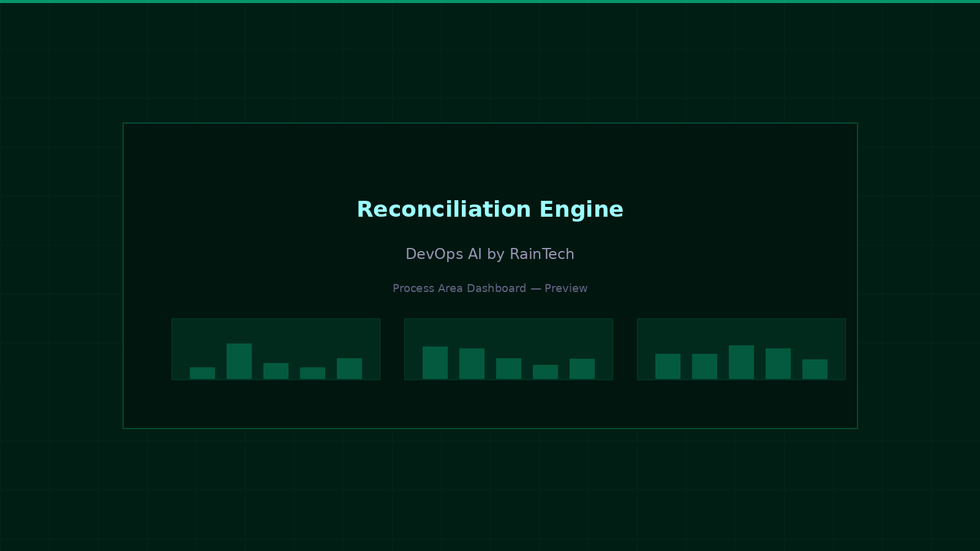Click the final bar in the middle chart
980x551 pixels.
[x=583, y=369]
